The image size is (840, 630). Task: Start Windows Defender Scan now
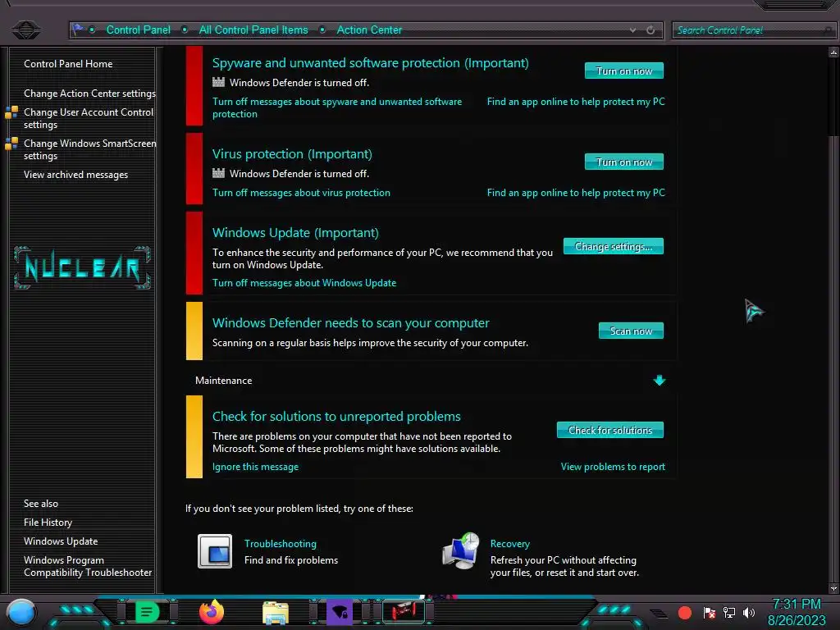coord(631,331)
